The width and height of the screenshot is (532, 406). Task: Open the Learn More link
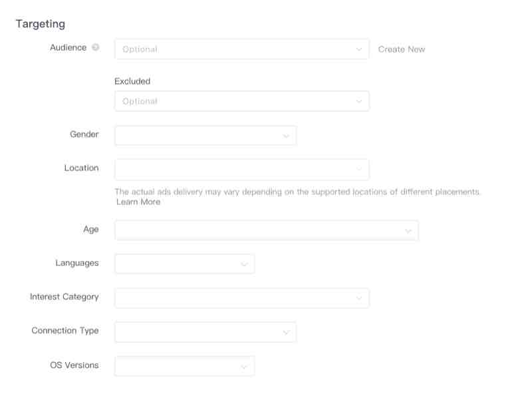[x=138, y=202]
